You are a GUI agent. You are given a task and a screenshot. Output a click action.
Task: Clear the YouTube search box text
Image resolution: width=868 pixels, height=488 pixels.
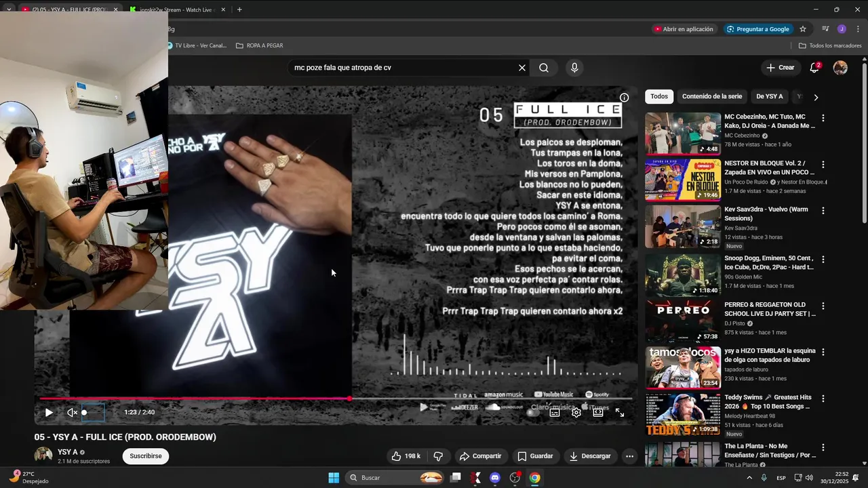[522, 68]
